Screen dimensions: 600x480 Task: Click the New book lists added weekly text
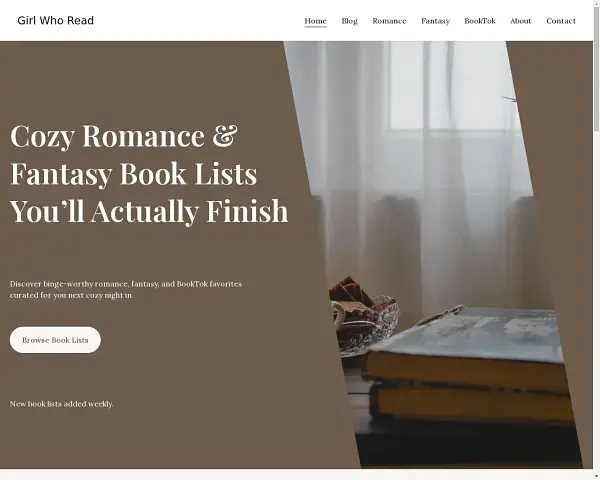pos(62,404)
